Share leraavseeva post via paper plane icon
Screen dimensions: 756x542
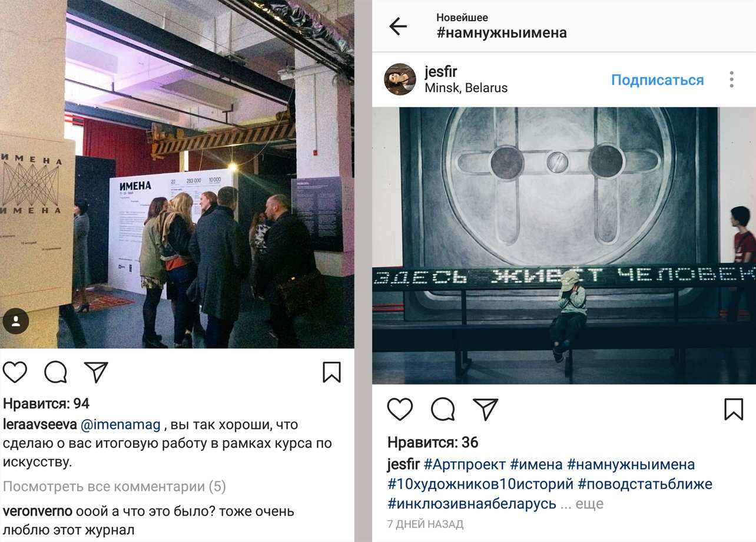[x=96, y=372]
